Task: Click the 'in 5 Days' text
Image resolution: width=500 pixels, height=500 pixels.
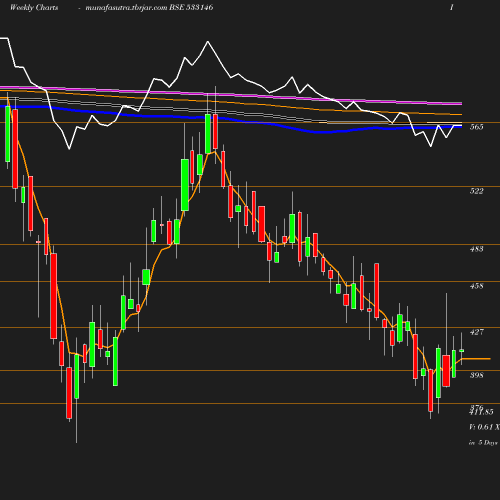Action: [x=483, y=443]
